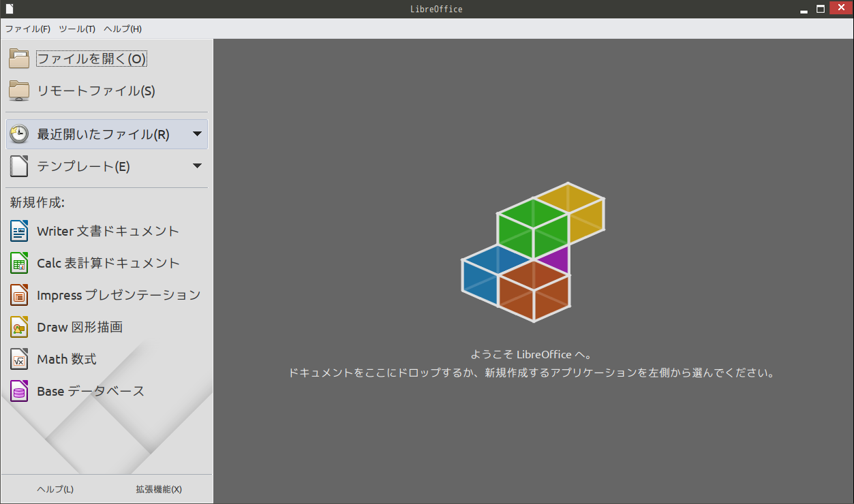This screenshot has height=504, width=854.
Task: Create a new Calc 表計算ドキュメント
Action: click(x=106, y=264)
